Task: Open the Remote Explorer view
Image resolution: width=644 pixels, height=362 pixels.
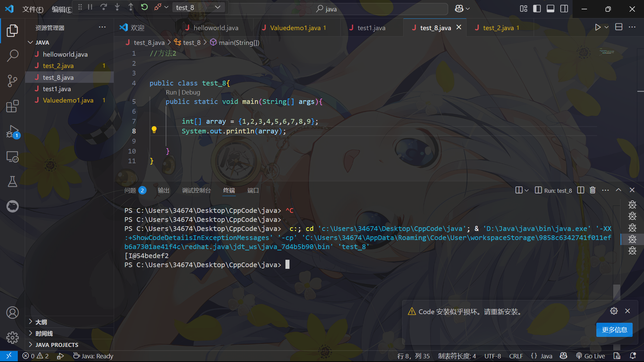Action: pyautogui.click(x=12, y=157)
